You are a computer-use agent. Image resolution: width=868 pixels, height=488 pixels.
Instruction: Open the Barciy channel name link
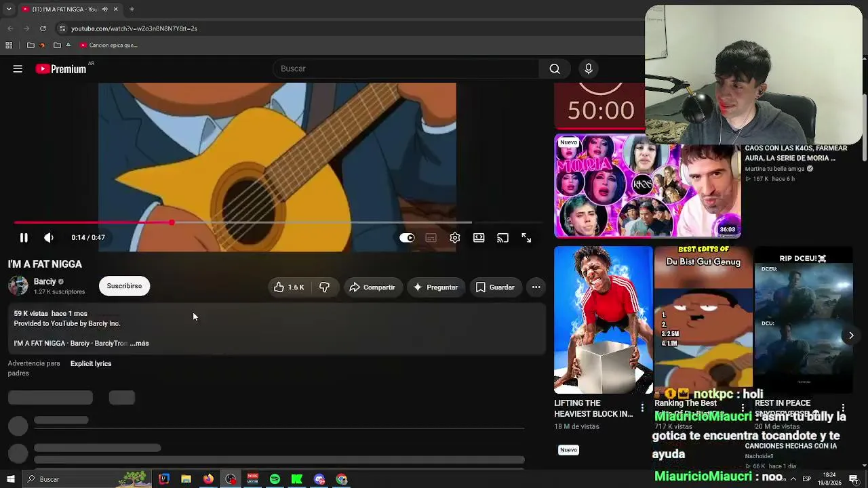pos(45,281)
